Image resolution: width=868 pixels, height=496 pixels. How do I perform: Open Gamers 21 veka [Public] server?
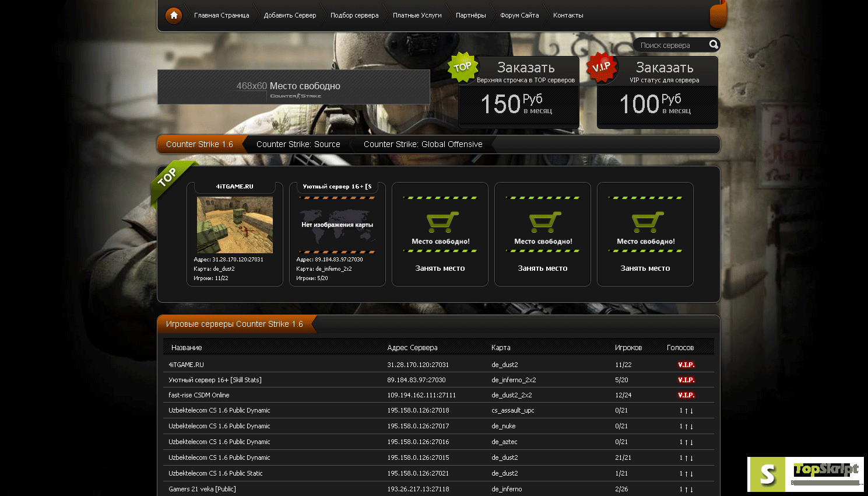202,489
